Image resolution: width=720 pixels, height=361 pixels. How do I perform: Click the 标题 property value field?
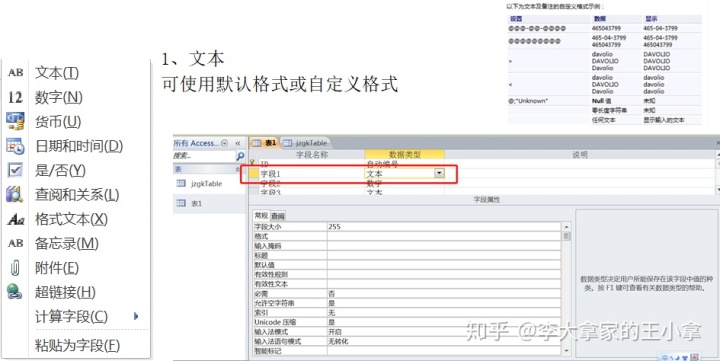pos(444,255)
